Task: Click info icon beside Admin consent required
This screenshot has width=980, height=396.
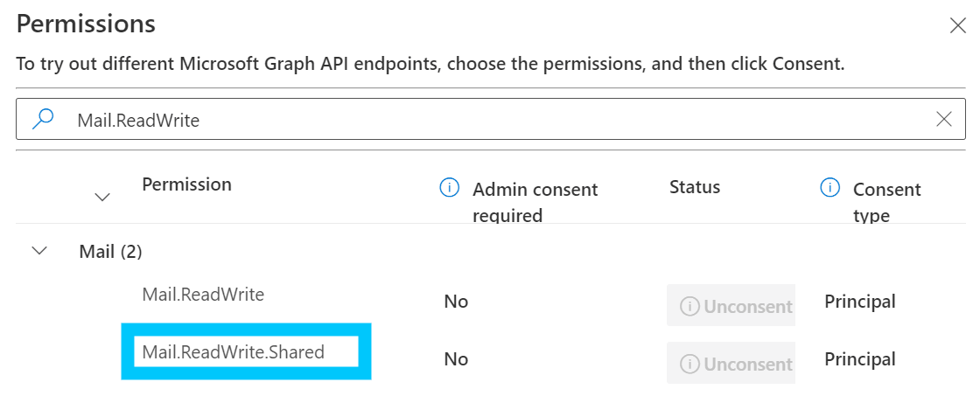Action: point(450,187)
